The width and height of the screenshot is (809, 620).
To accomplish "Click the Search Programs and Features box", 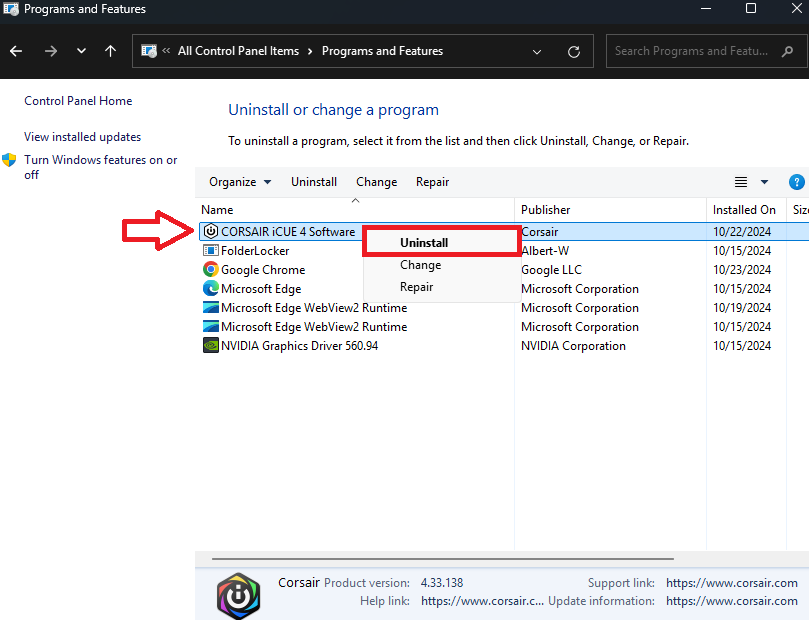I will coord(706,51).
